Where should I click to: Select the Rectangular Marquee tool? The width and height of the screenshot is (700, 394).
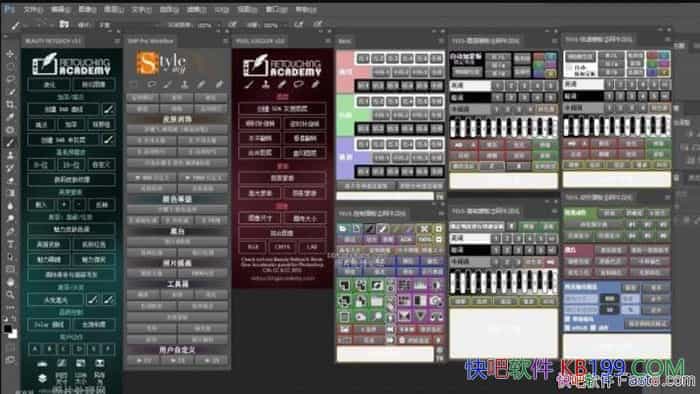10,66
